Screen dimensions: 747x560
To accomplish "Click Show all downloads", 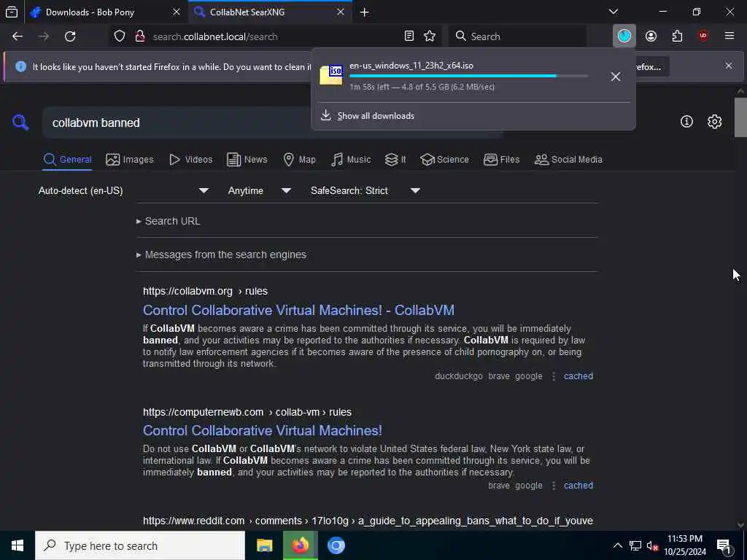I will coord(376,116).
